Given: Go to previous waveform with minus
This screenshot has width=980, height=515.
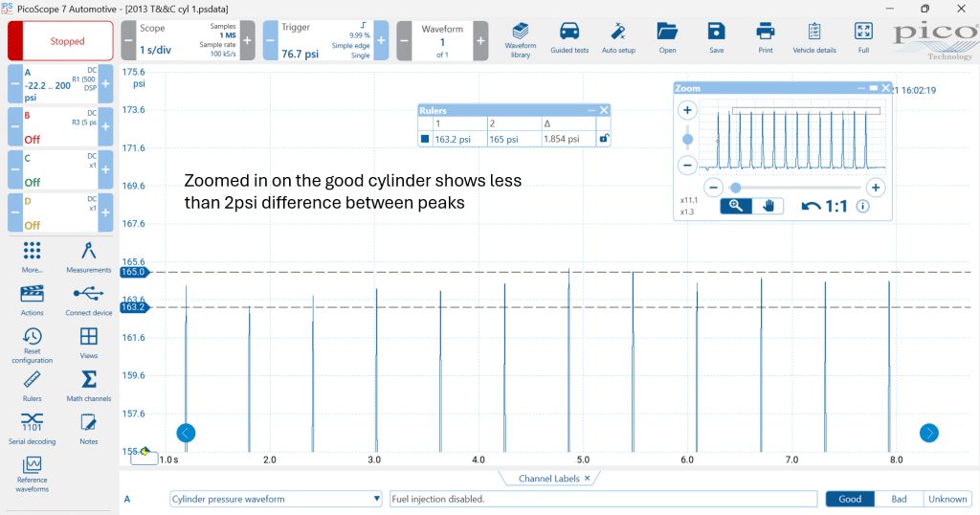Looking at the screenshot, I should point(405,40).
